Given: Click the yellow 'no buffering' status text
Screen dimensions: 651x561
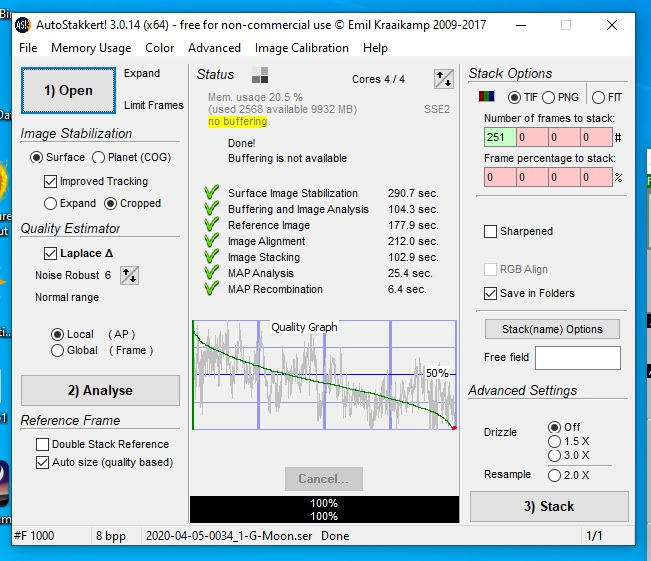Looking at the screenshot, I should [x=237, y=122].
